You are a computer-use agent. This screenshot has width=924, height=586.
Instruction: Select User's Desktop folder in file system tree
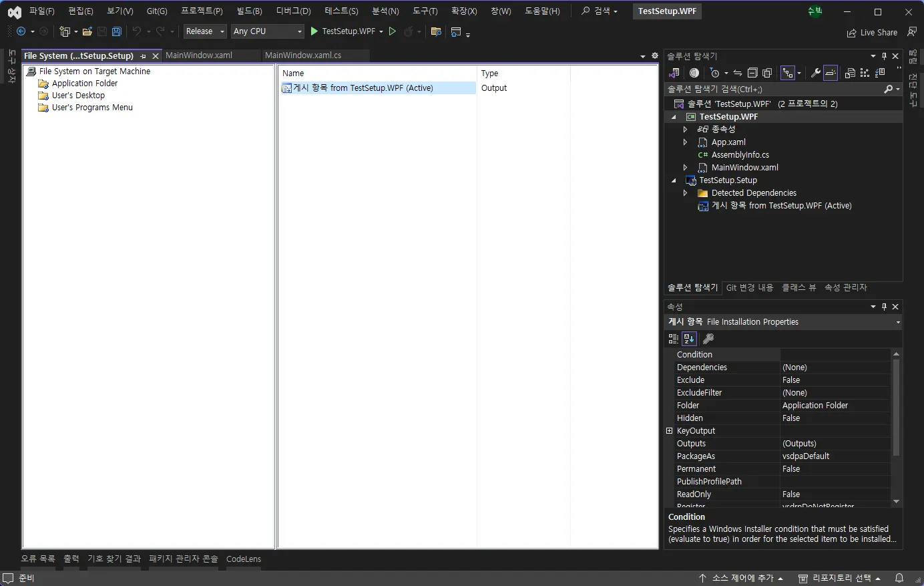pos(78,96)
